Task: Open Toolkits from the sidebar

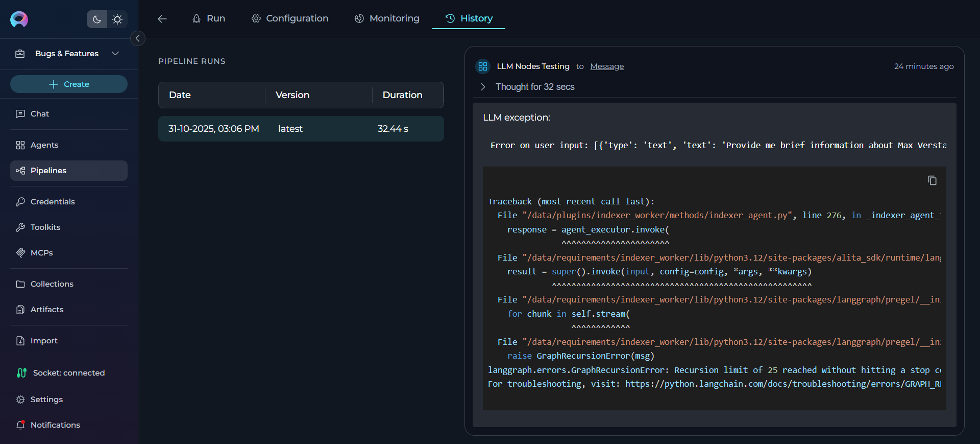Action: coord(45,227)
